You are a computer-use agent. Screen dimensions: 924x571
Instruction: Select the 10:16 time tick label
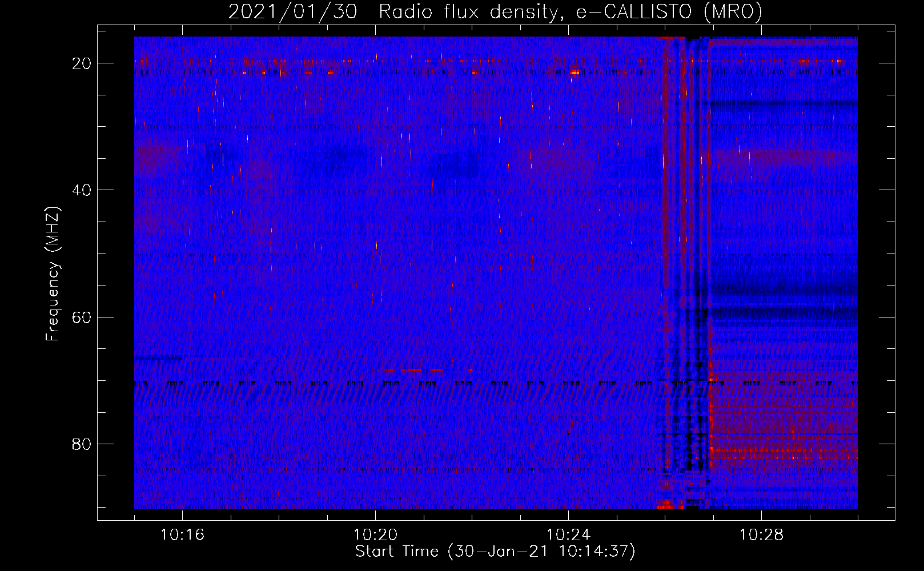pyautogui.click(x=182, y=535)
